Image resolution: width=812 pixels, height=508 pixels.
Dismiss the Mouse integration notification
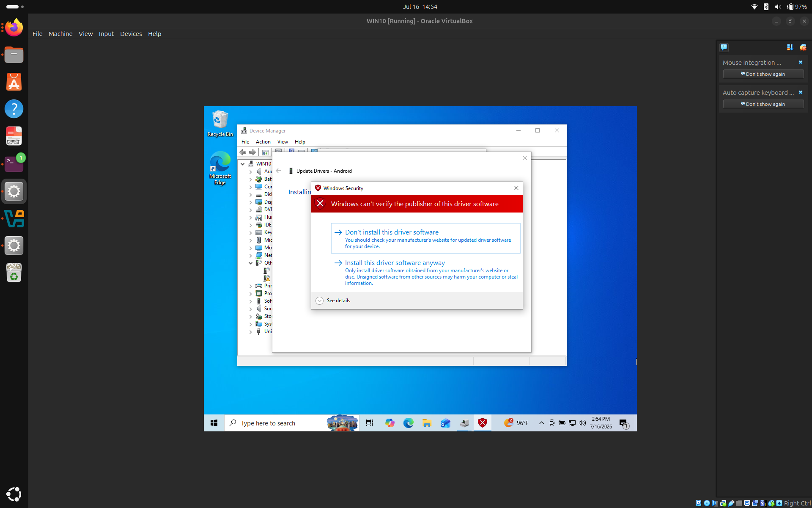800,62
